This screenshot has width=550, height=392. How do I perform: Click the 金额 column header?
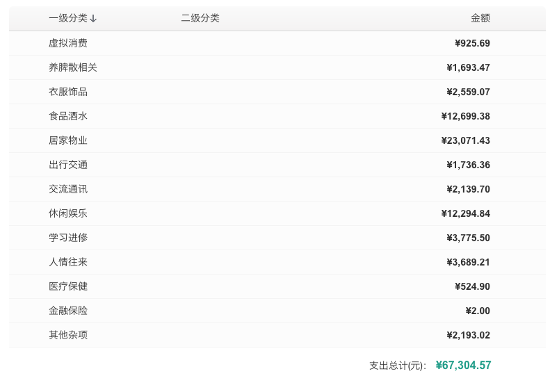[x=480, y=18]
